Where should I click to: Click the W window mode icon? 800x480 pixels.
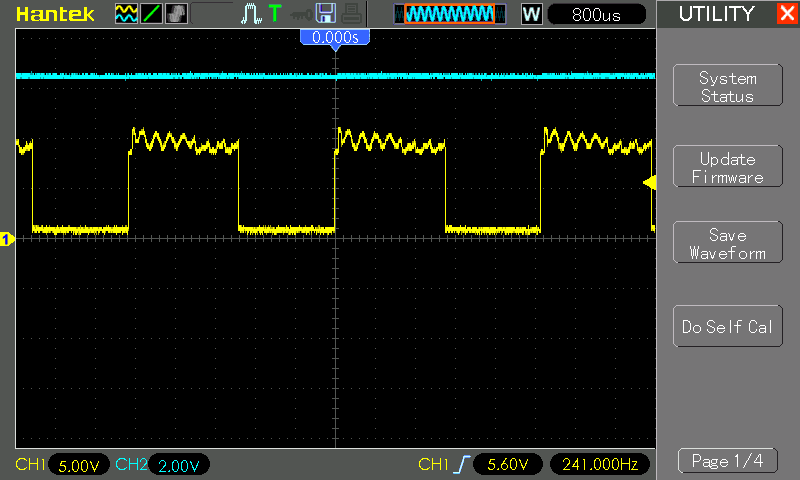coord(531,14)
